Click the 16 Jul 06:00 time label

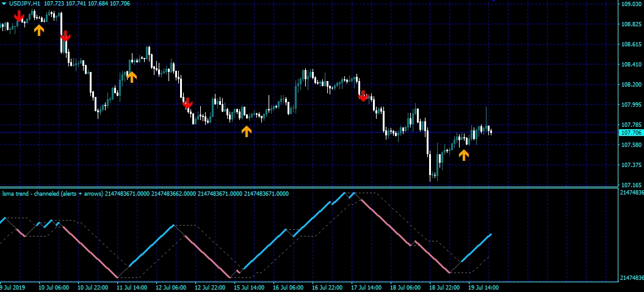(x=288, y=288)
